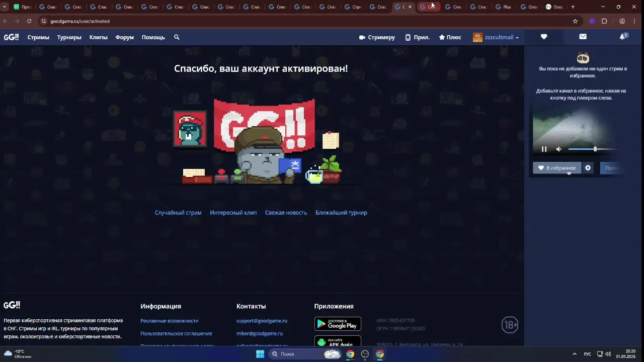
Task: Go to Клипы section
Action: tap(98, 37)
